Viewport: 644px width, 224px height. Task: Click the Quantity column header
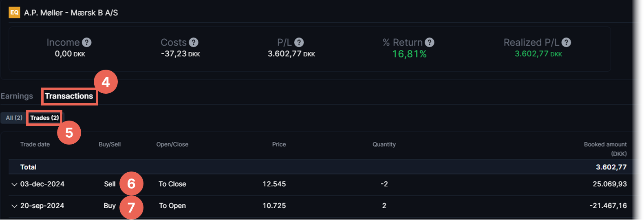point(384,144)
